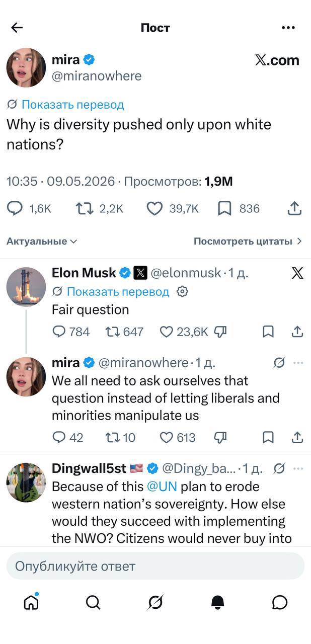
Task: Open the Notifications bell tab
Action: pyautogui.click(x=217, y=602)
